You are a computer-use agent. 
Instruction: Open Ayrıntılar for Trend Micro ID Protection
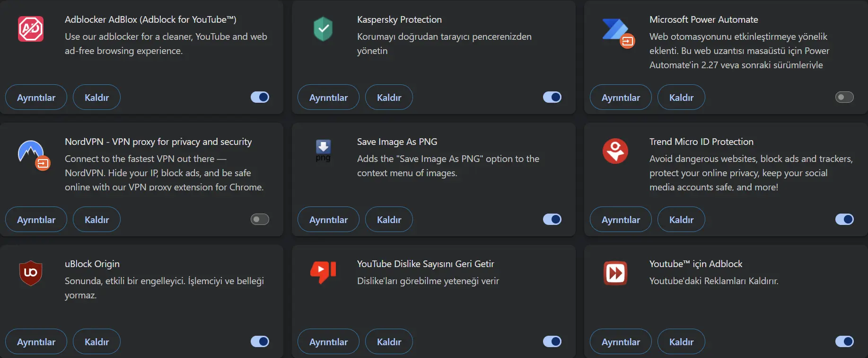pyautogui.click(x=621, y=219)
